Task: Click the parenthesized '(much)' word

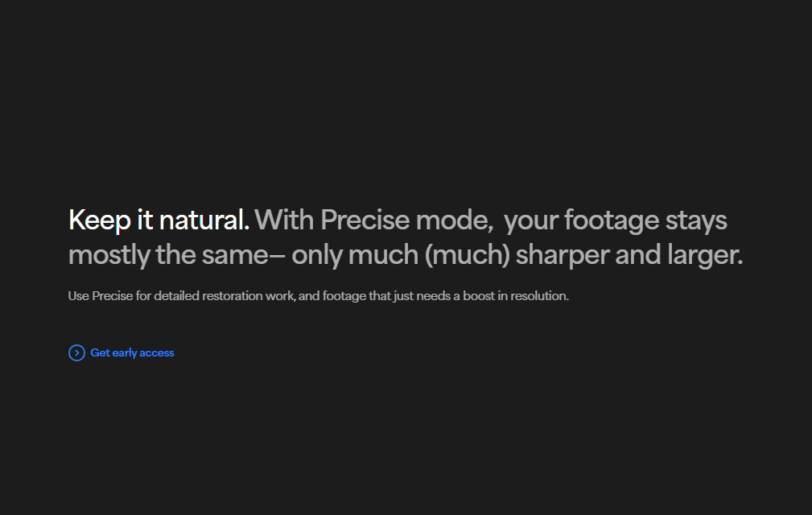Action: coord(468,255)
